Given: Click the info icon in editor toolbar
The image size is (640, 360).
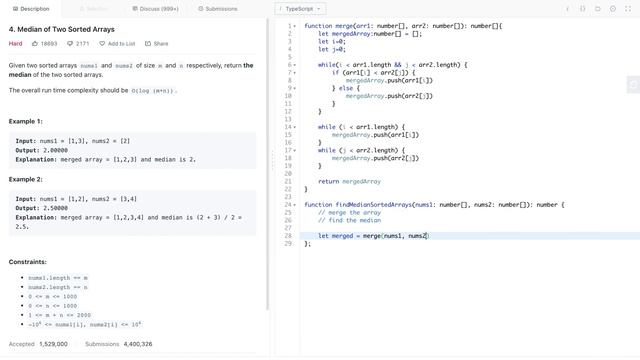Looking at the screenshot, I should point(567,9).
